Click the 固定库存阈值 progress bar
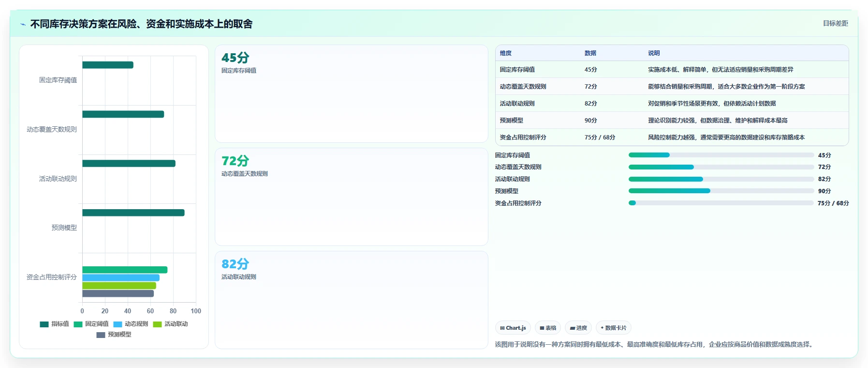The height and width of the screenshot is (368, 868). (721, 155)
